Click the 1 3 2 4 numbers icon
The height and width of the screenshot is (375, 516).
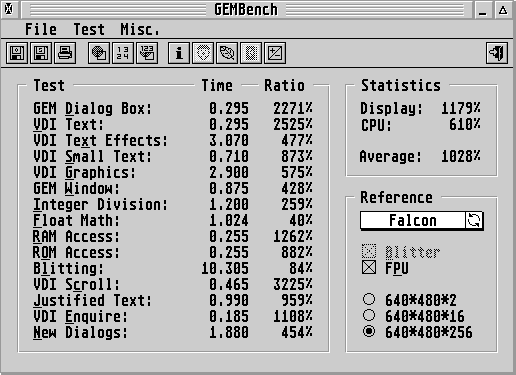point(123,53)
